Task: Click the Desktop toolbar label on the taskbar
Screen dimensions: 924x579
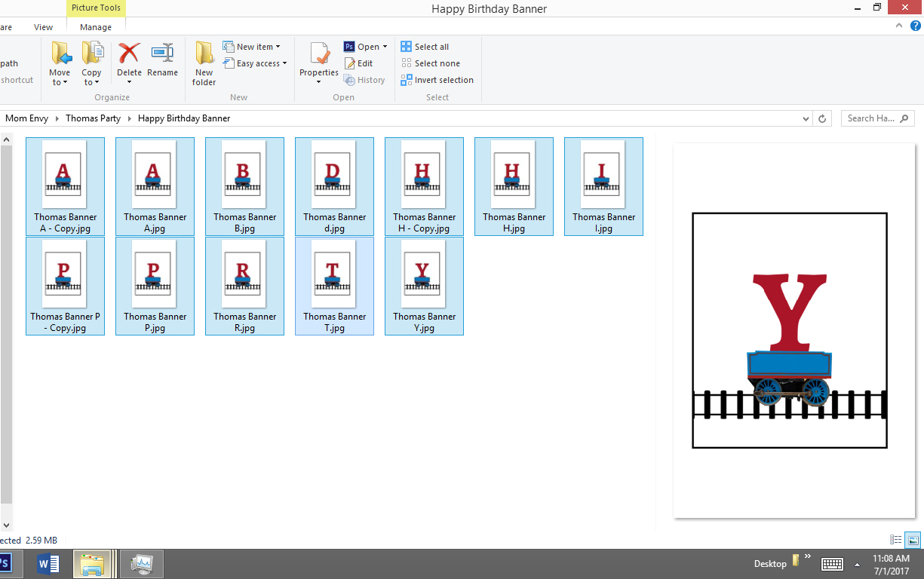Action: pos(769,564)
